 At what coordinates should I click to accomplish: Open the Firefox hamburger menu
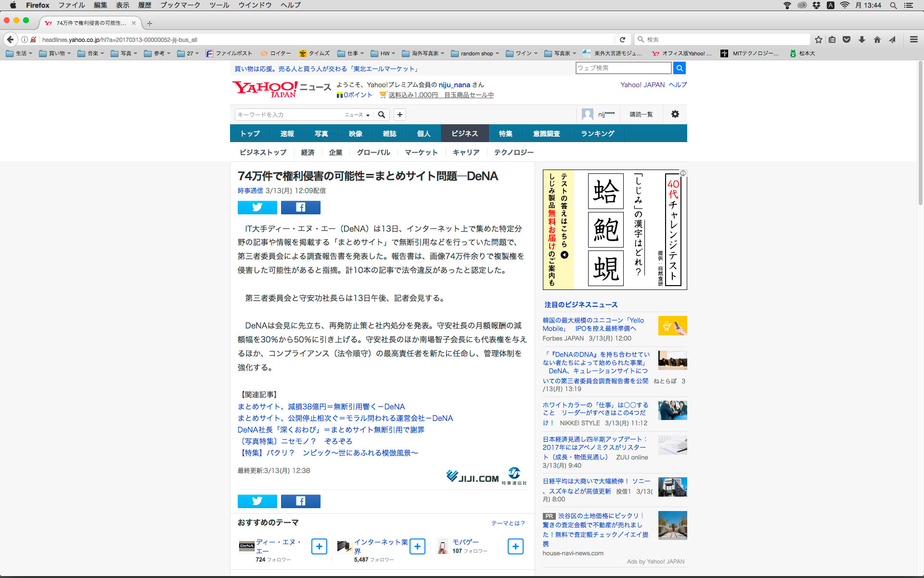[x=913, y=39]
